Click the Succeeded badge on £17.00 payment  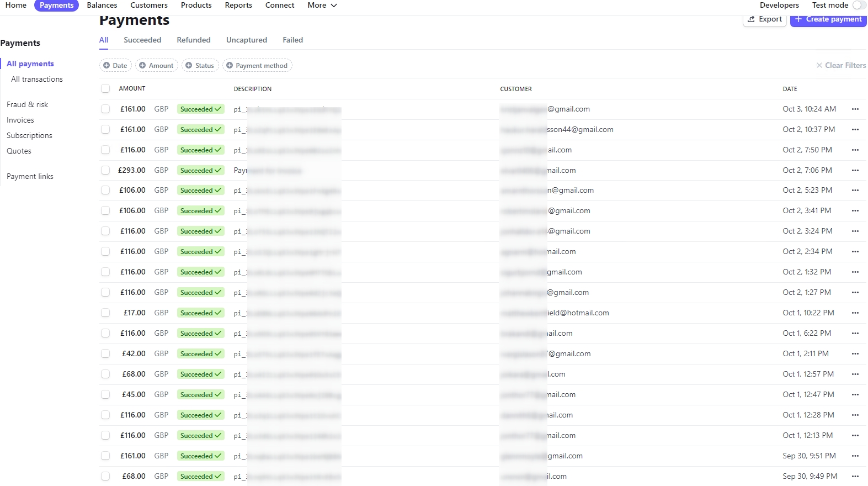pos(200,313)
